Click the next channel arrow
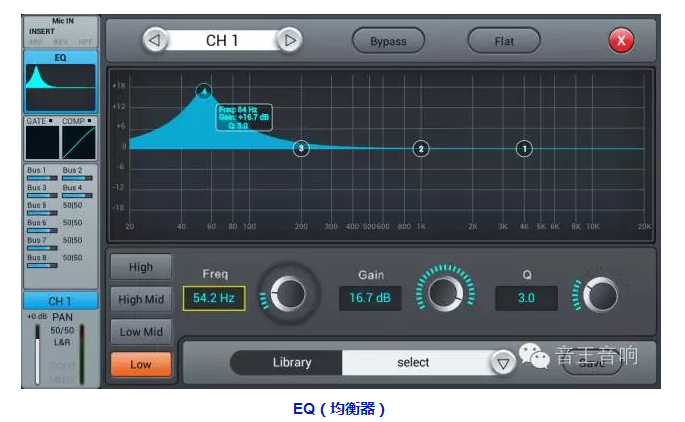 click(x=289, y=41)
